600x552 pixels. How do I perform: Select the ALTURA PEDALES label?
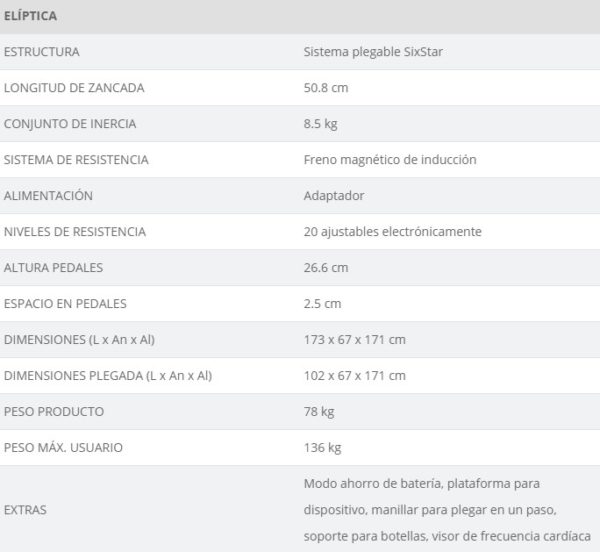pyautogui.click(x=53, y=268)
